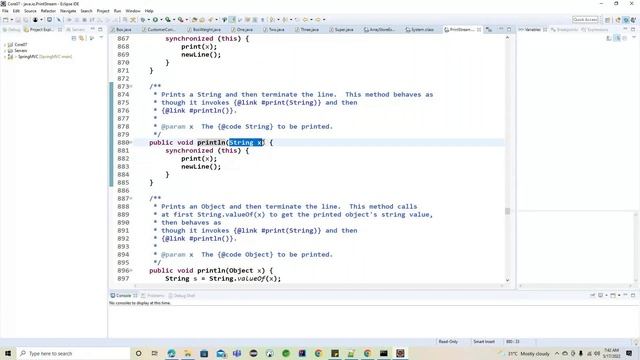Open the Navigate menu

(68, 11)
